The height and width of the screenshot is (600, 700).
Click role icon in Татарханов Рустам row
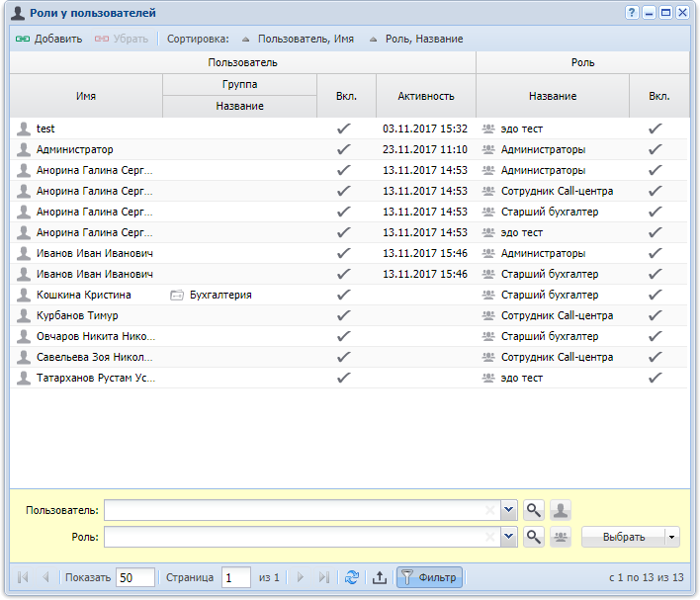tap(488, 378)
